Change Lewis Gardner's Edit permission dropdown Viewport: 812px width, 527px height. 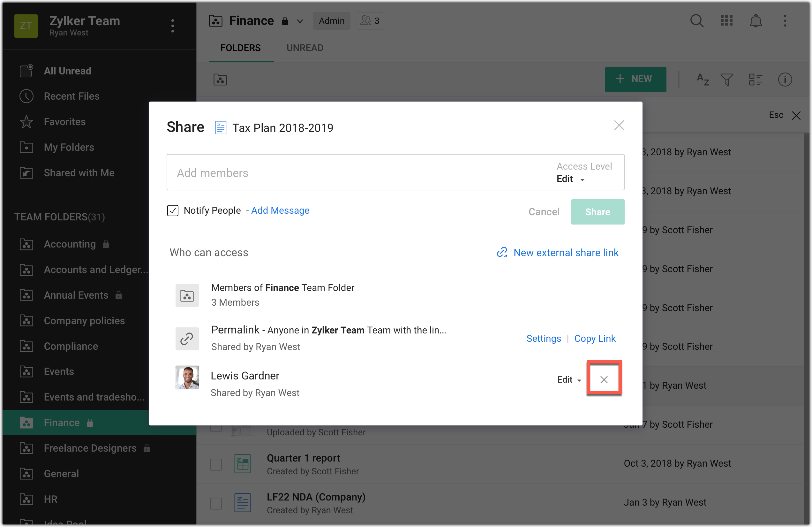click(569, 379)
